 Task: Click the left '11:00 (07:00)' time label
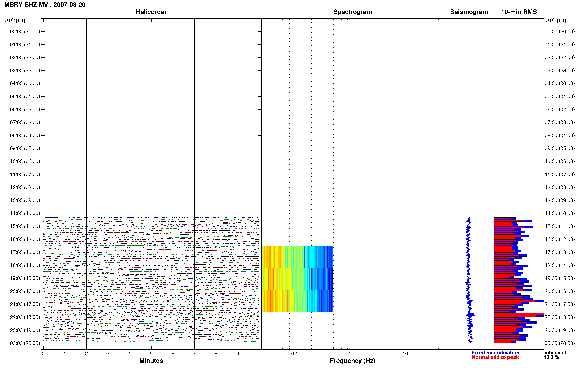25,174
